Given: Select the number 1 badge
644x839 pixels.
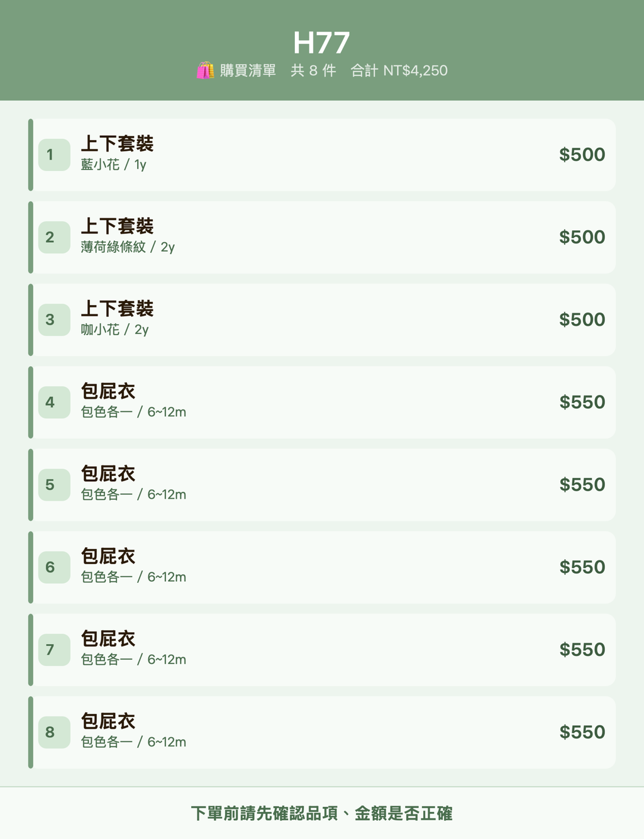Looking at the screenshot, I should click(x=54, y=155).
